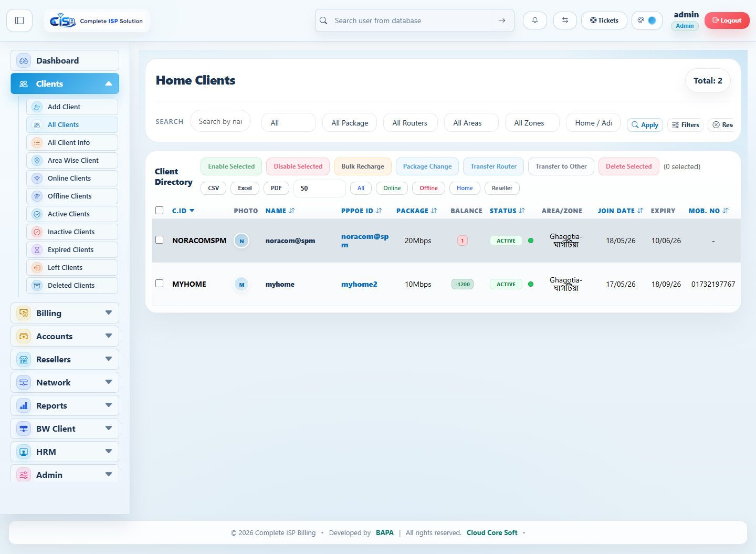756x554 pixels.
Task: Tick the select-all header checkbox
Action: 160,211
